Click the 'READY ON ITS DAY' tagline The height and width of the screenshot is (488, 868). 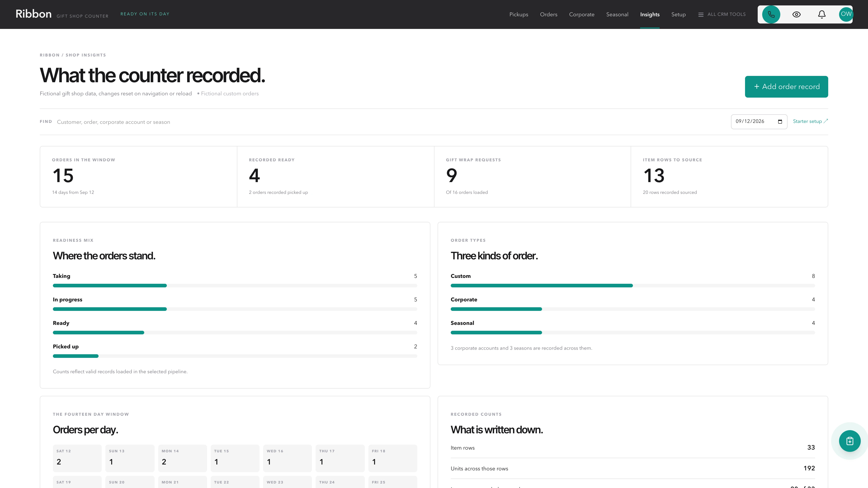[x=145, y=14]
